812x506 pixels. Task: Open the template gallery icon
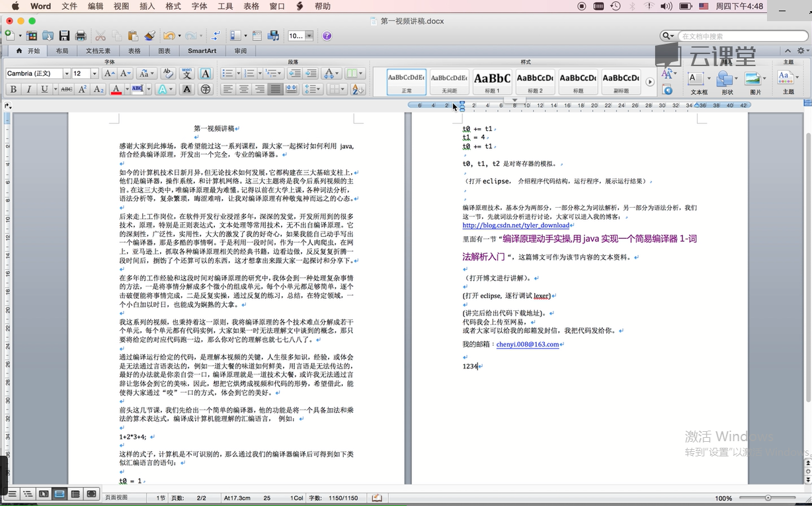(x=31, y=36)
